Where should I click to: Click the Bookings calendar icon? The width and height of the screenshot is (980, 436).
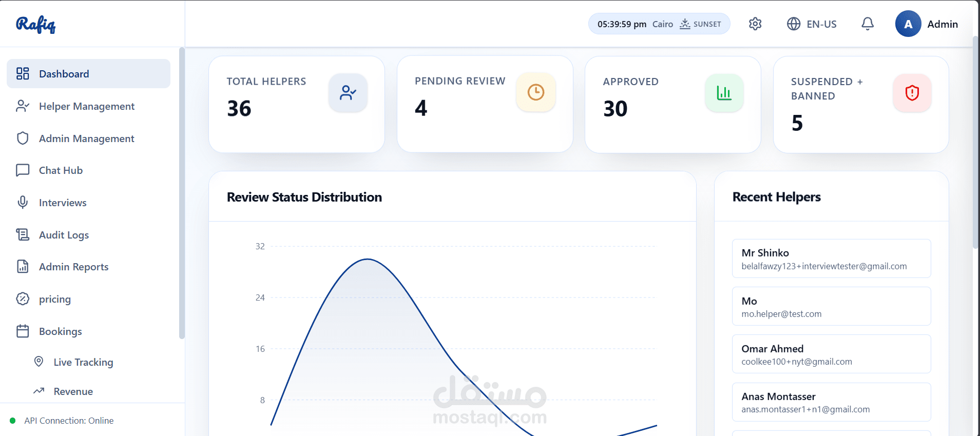point(23,331)
